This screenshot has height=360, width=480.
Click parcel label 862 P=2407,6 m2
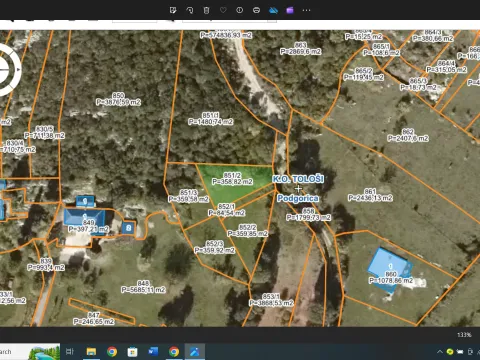408,135
